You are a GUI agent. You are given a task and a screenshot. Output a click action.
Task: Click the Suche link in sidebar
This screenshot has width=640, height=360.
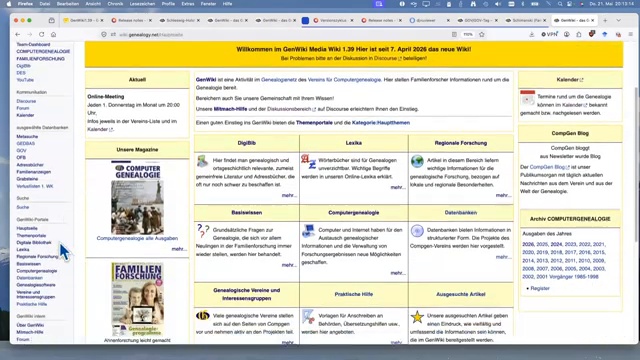[22, 207]
